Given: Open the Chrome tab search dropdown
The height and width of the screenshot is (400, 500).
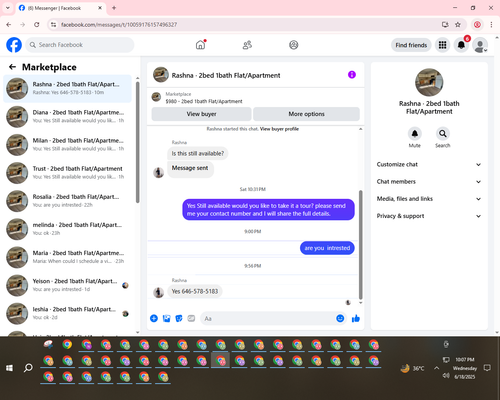Looking at the screenshot, I should [8, 8].
